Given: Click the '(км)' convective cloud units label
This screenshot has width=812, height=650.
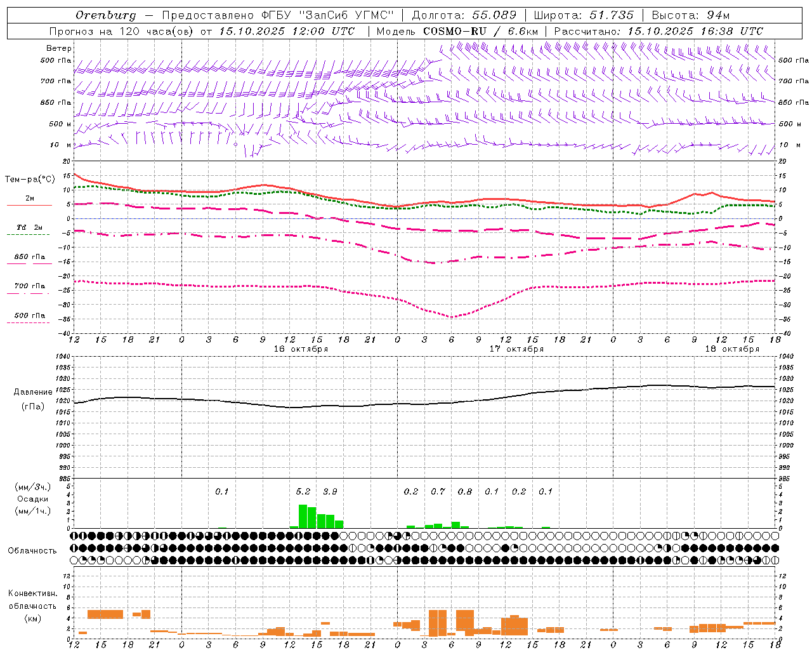Looking at the screenshot, I should [32, 618].
